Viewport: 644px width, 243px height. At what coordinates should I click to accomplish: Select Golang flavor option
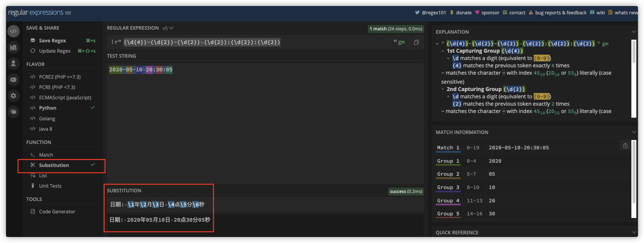tap(47, 118)
